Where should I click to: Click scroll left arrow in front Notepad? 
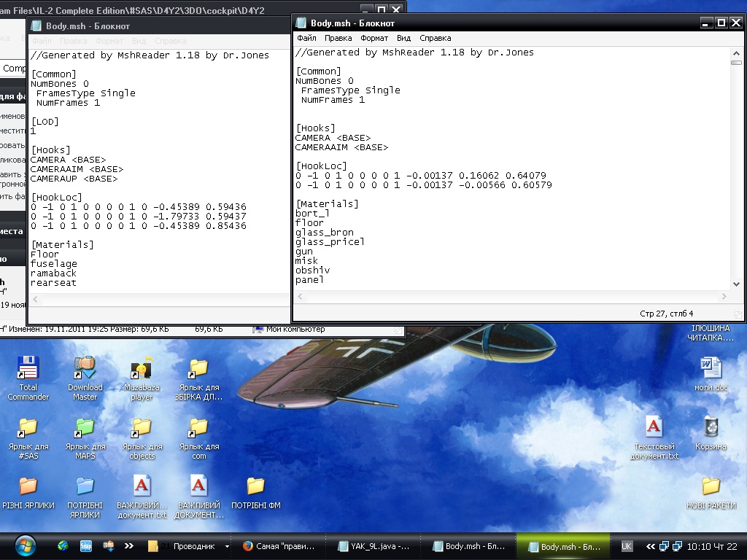click(300, 296)
